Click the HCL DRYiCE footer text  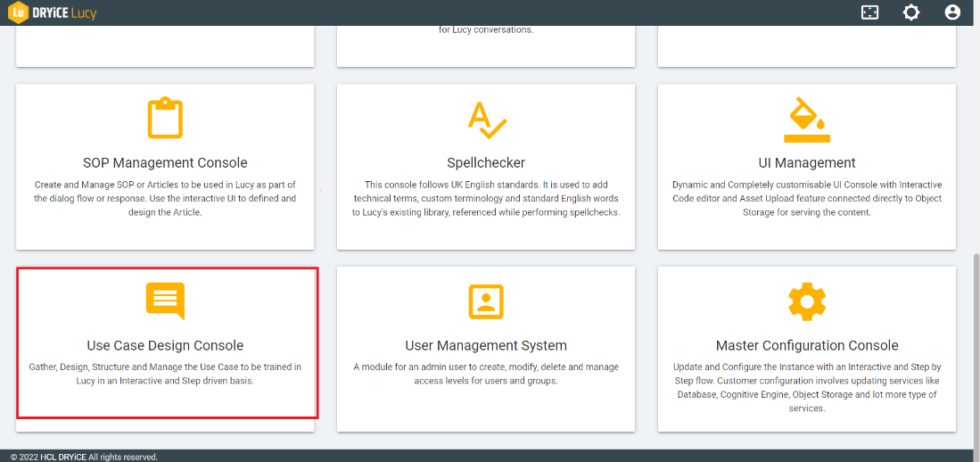click(x=62, y=457)
